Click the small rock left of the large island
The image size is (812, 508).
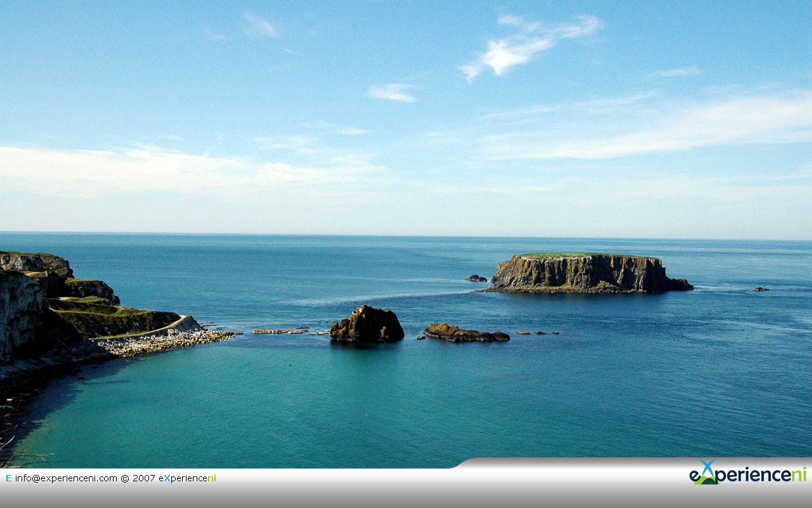click(x=476, y=278)
